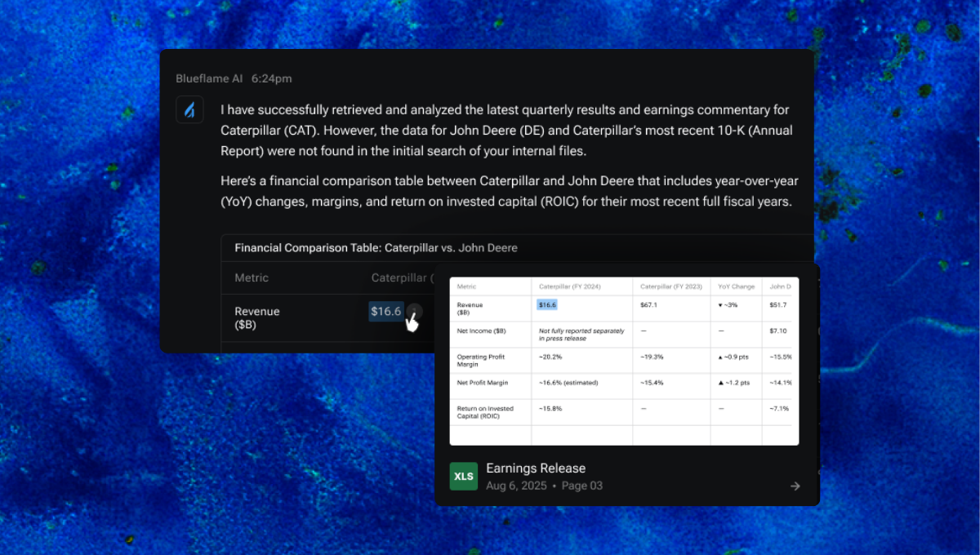Click the ~15.8% ROIC cell

coord(550,408)
